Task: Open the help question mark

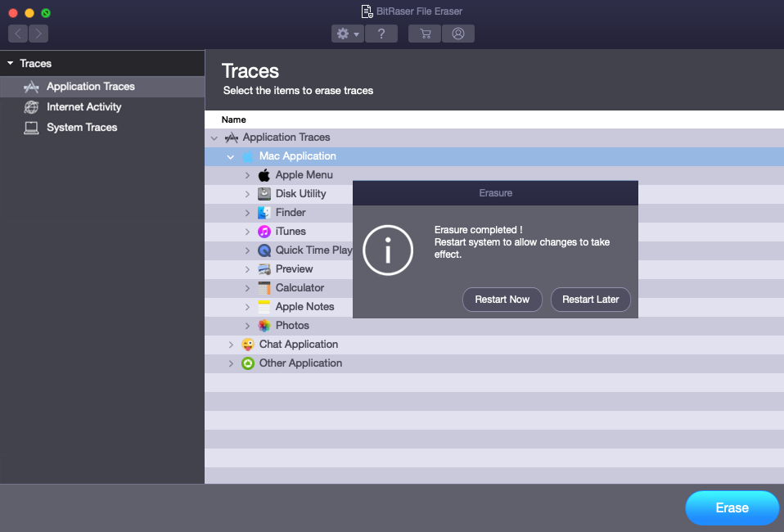Action: point(381,34)
